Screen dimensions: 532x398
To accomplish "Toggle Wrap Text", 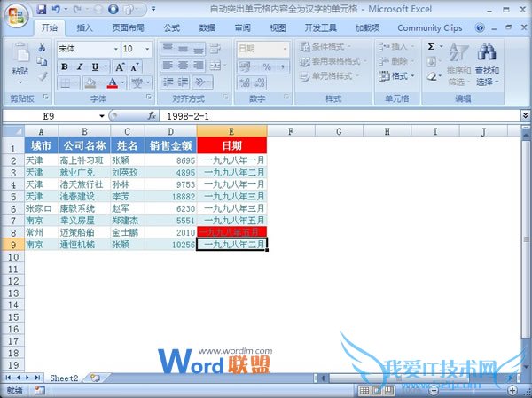I will click(x=215, y=49).
